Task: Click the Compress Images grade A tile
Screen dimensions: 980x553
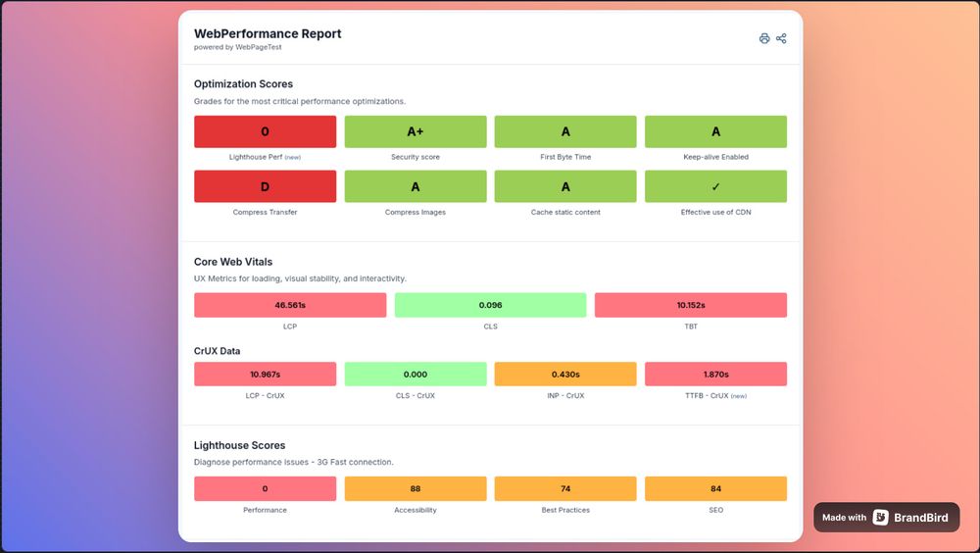Action: click(x=415, y=186)
